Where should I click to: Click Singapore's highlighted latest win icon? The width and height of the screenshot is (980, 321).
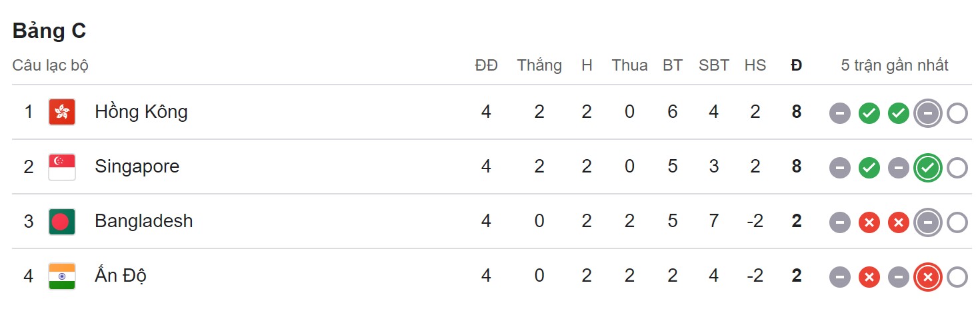click(x=927, y=168)
